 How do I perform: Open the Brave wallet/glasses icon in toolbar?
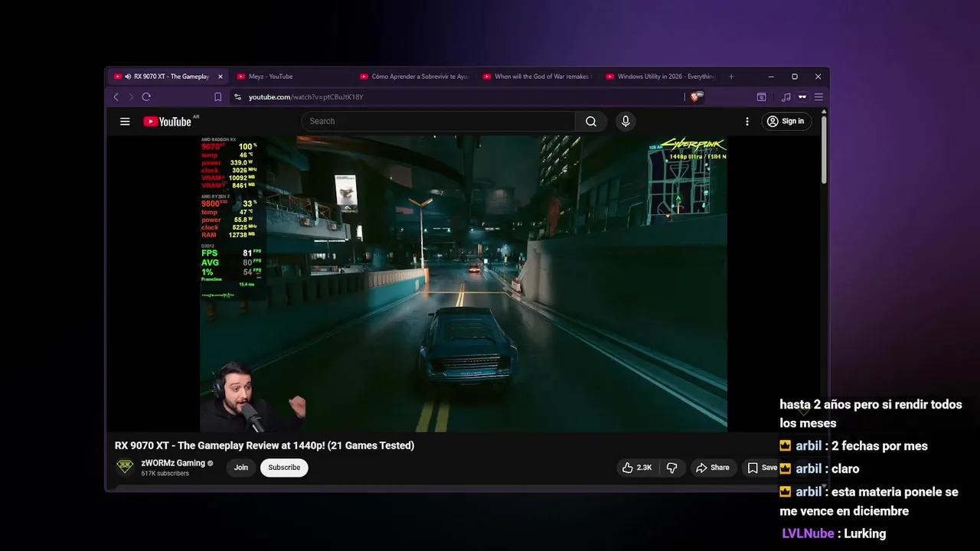[802, 97]
